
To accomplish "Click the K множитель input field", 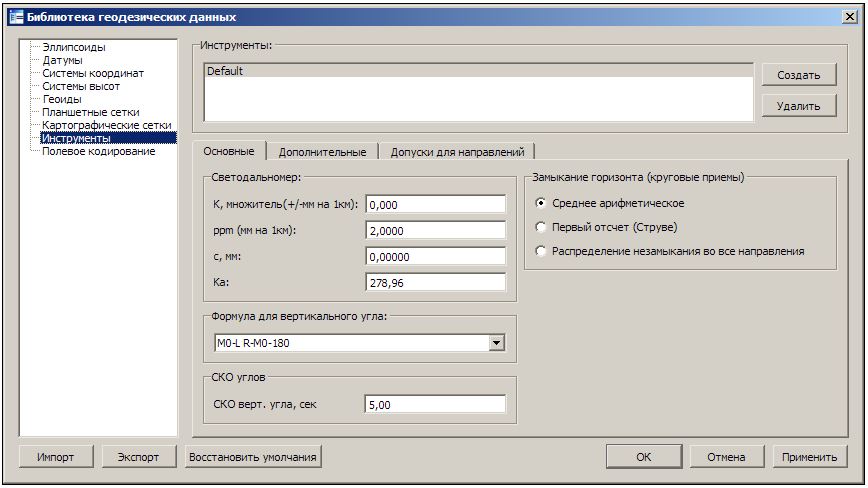I will tap(436, 204).
